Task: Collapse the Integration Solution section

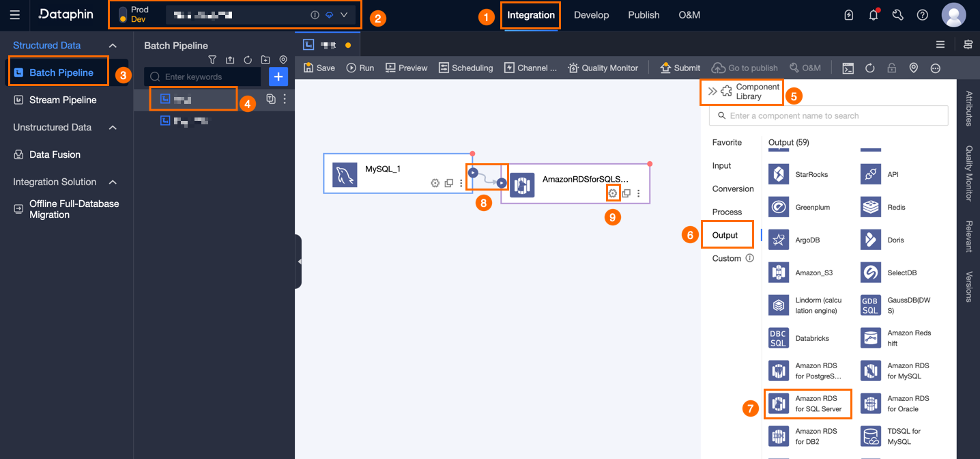Action: (113, 182)
